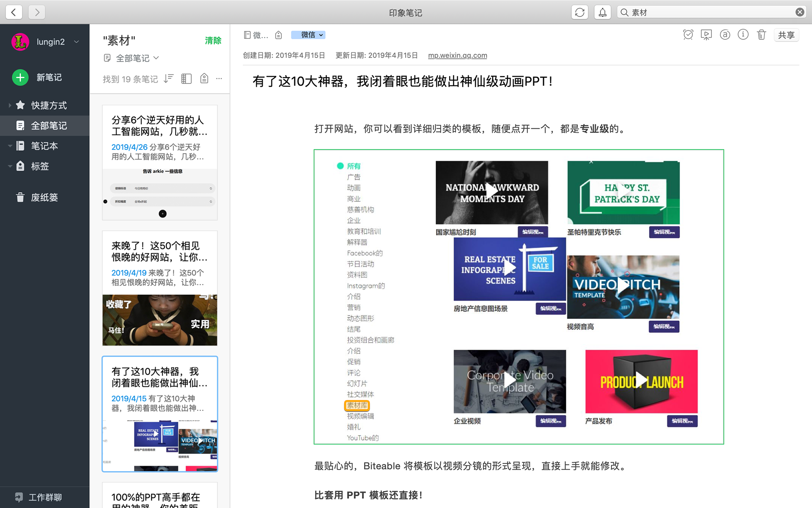Click the note title 有了这10大神器
This screenshot has width=812, height=508.
(x=402, y=81)
